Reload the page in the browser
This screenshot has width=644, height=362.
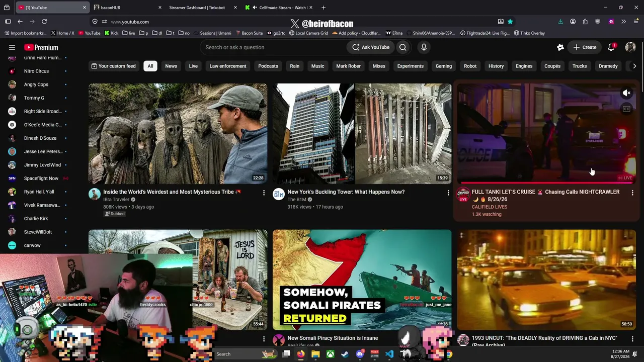click(x=44, y=22)
